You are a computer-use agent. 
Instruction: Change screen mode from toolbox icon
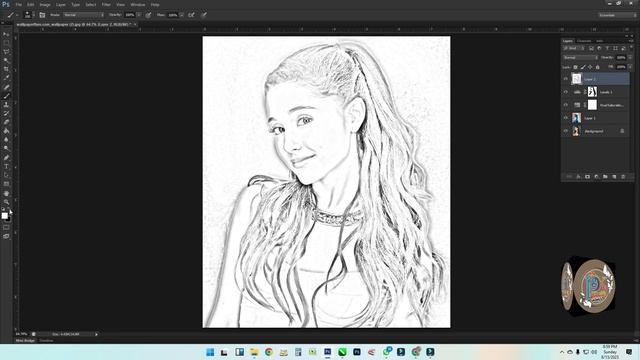point(6,236)
